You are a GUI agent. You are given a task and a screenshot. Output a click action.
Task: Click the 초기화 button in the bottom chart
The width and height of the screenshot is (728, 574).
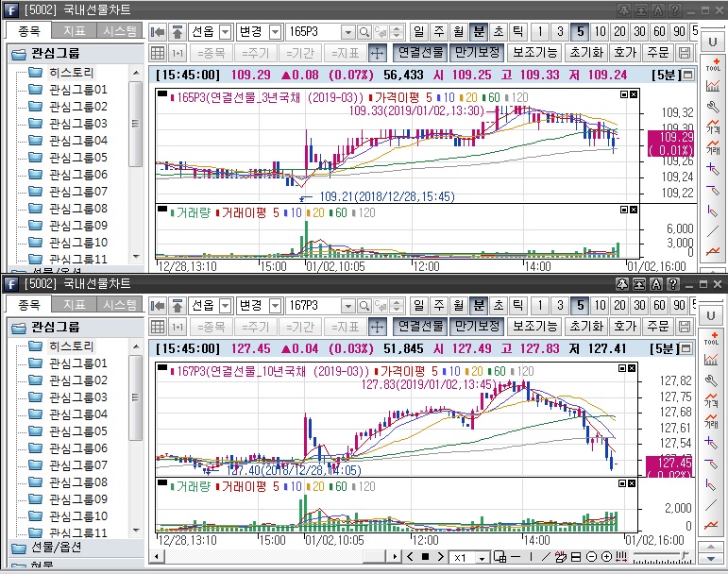pyautogui.click(x=586, y=327)
